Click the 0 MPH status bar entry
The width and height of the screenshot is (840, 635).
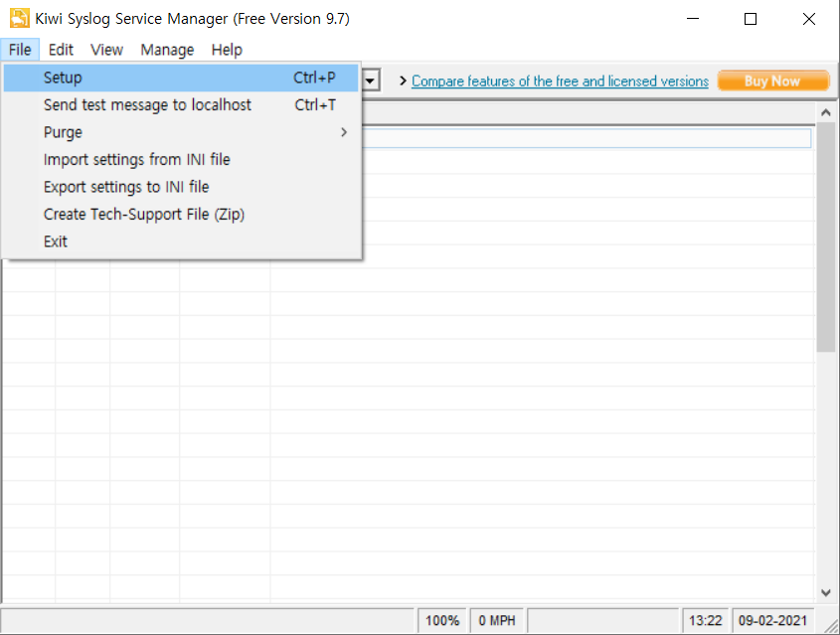click(497, 620)
